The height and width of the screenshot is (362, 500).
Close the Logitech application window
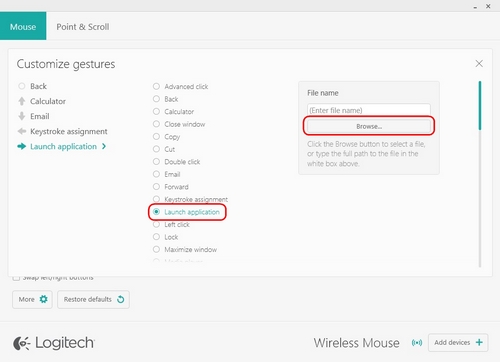tap(488, 6)
